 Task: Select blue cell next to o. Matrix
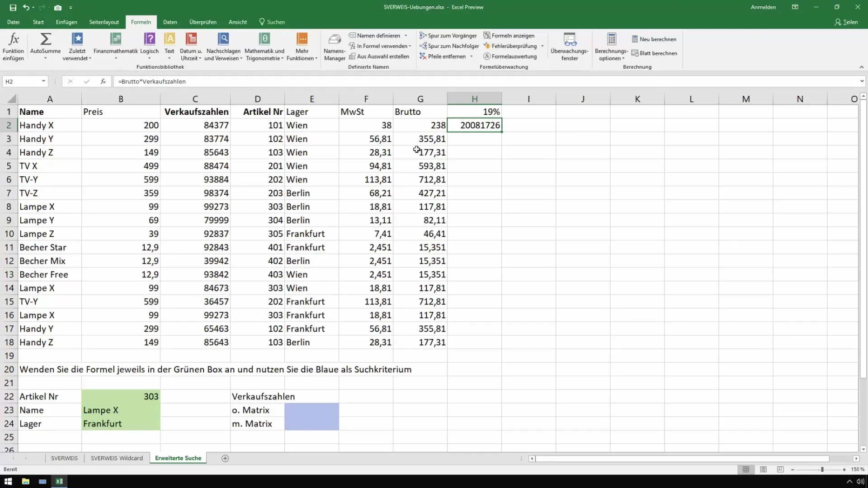(x=311, y=410)
